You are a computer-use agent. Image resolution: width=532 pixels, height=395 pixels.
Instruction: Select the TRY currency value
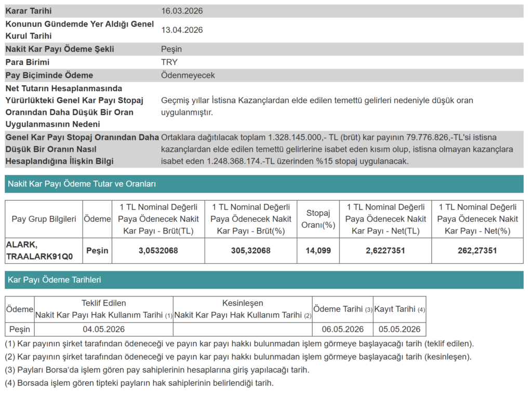click(x=169, y=62)
